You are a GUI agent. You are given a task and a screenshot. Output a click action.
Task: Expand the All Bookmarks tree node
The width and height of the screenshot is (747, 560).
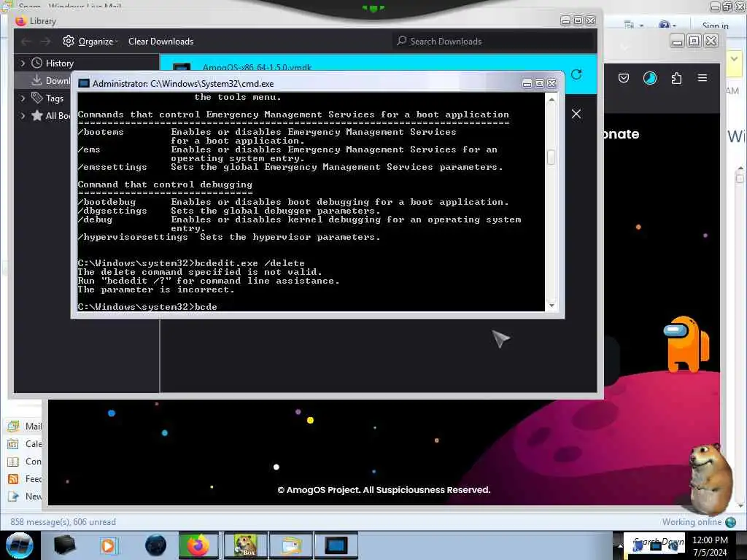pyautogui.click(x=23, y=115)
